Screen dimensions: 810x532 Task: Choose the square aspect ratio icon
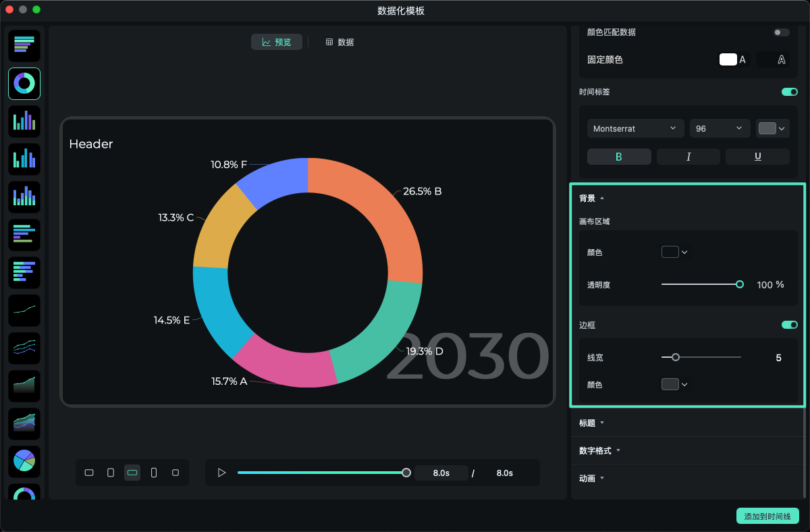(x=175, y=473)
